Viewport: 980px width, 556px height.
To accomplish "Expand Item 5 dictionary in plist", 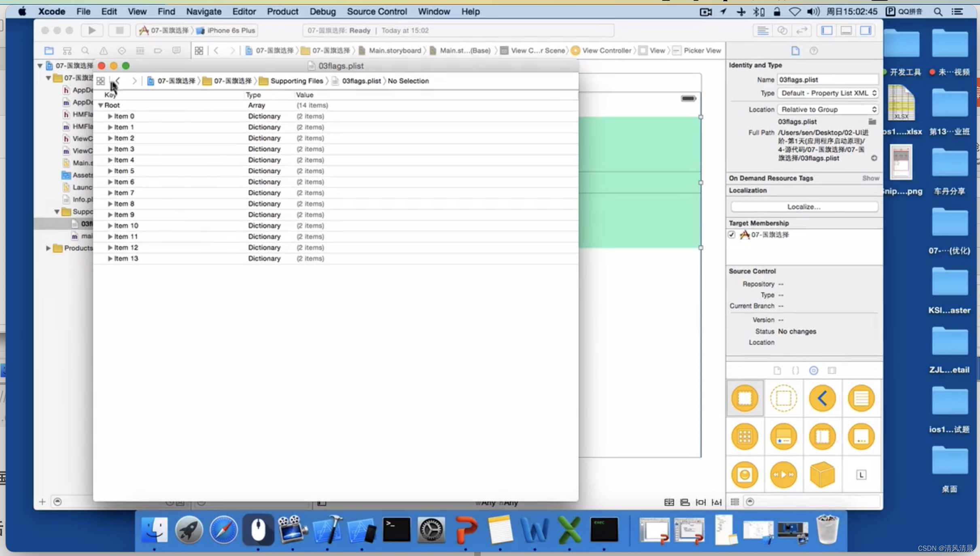I will tap(110, 170).
